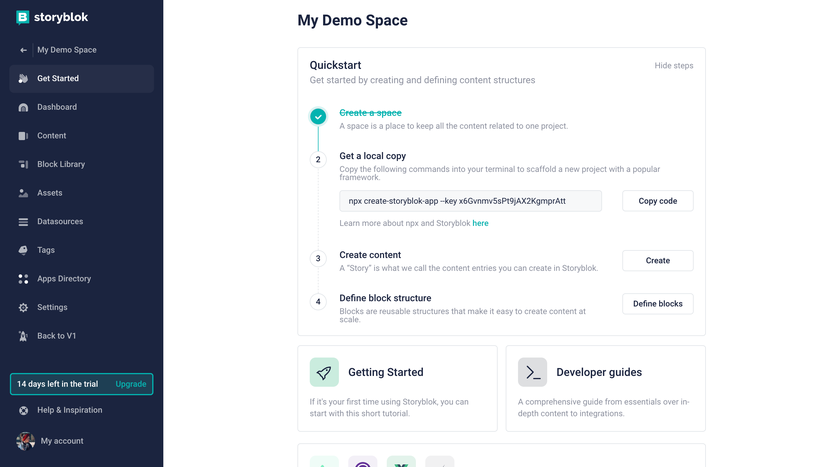This screenshot has height=467, width=840.
Task: Click the Quickstart section heading
Action: [x=335, y=65]
